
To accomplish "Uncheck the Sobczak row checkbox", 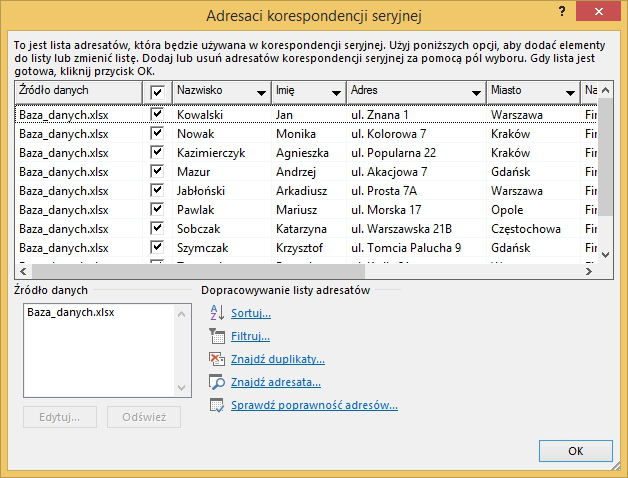I will tap(157, 228).
